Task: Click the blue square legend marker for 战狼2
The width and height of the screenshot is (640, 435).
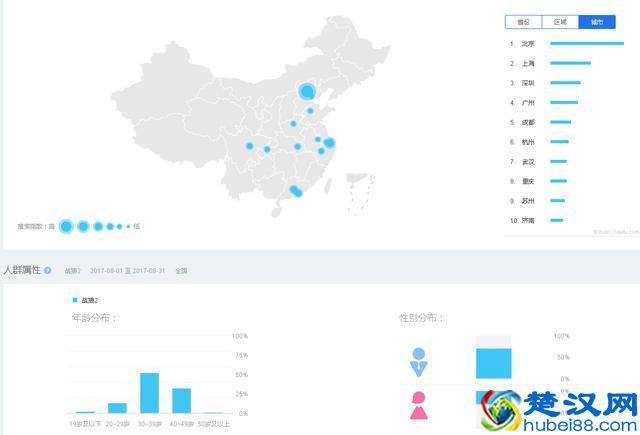Action: 75,300
